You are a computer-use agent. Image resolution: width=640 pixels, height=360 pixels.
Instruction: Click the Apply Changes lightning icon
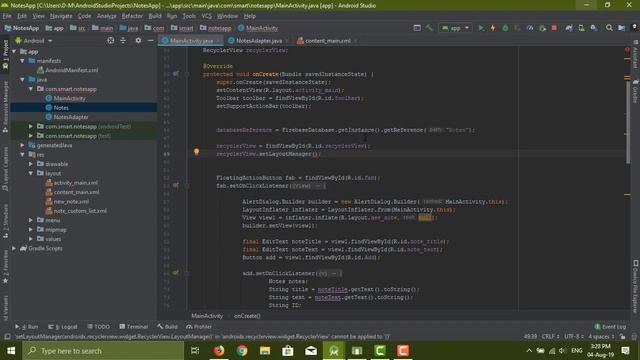click(x=493, y=28)
